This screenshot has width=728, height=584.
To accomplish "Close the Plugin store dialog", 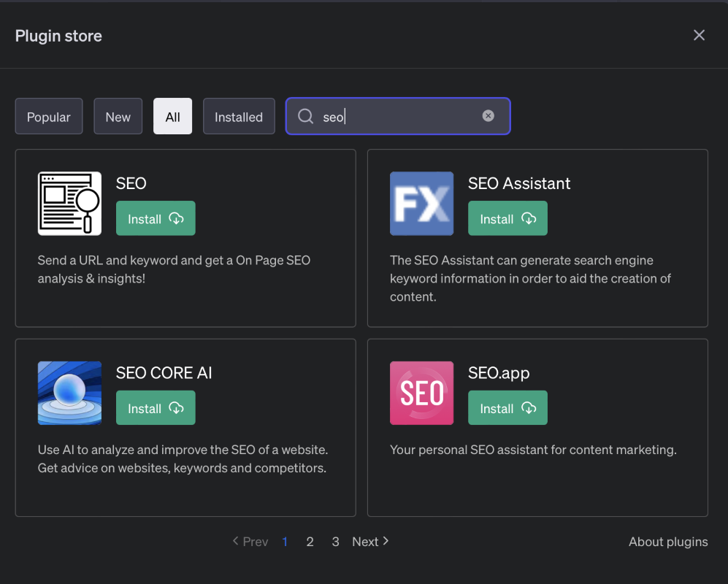I will coord(699,35).
